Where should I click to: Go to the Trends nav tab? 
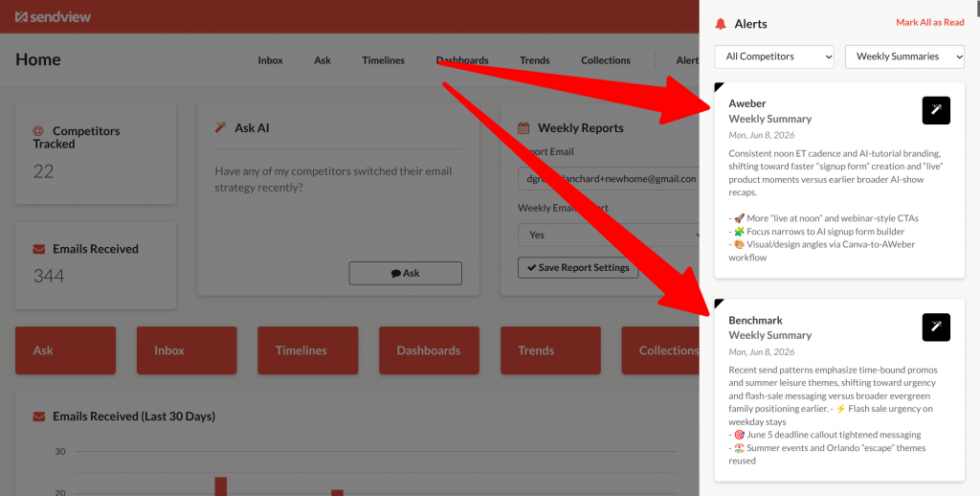click(534, 60)
